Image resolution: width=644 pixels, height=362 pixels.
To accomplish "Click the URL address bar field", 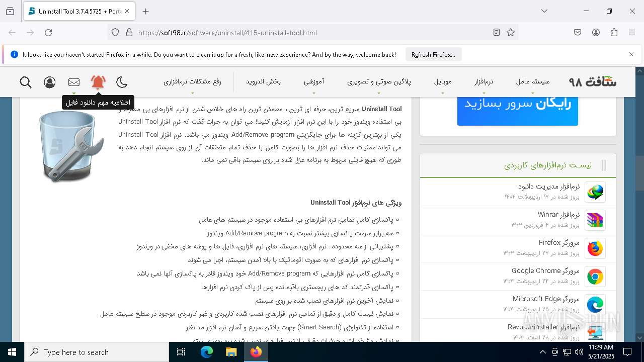I will pos(312,33).
